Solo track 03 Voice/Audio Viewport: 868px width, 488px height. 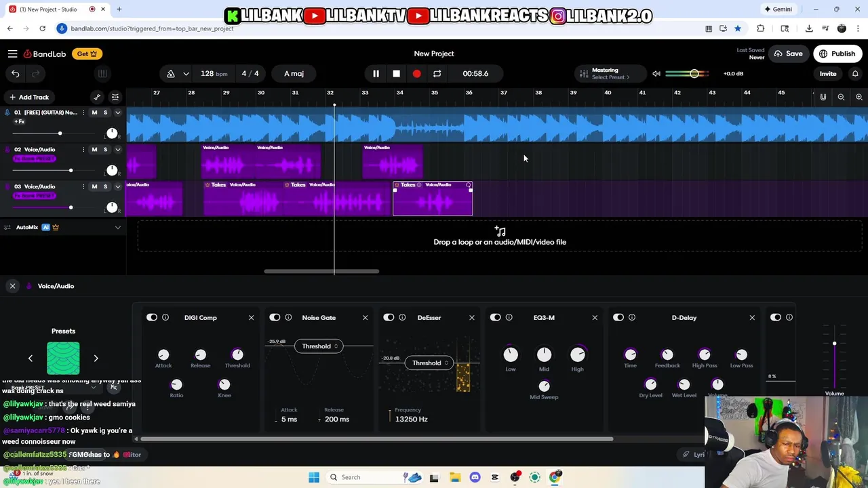click(x=105, y=186)
